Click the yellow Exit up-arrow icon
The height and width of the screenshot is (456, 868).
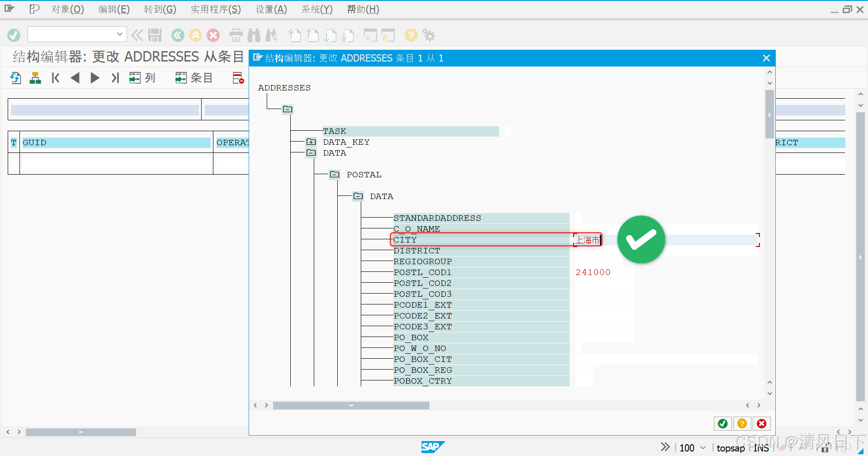tap(195, 35)
